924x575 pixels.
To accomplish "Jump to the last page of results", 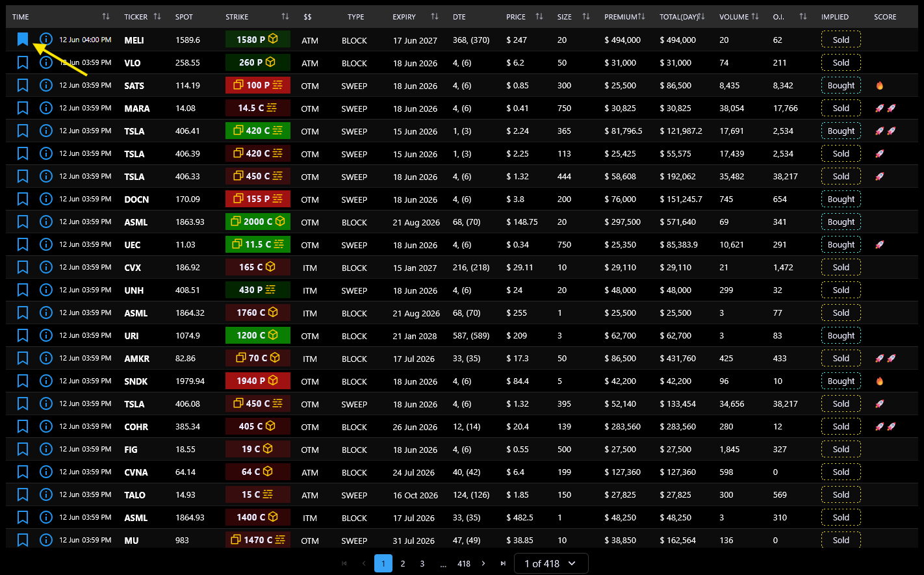I will 503,563.
